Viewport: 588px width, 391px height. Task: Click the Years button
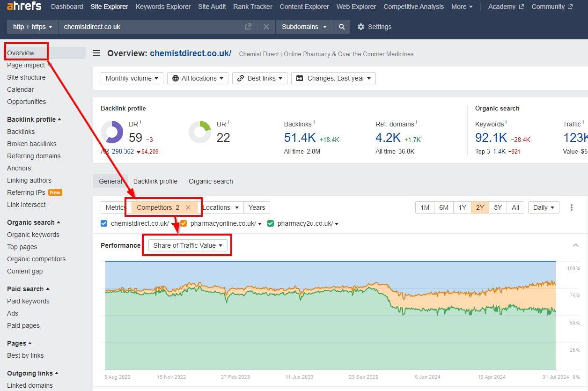(257, 207)
